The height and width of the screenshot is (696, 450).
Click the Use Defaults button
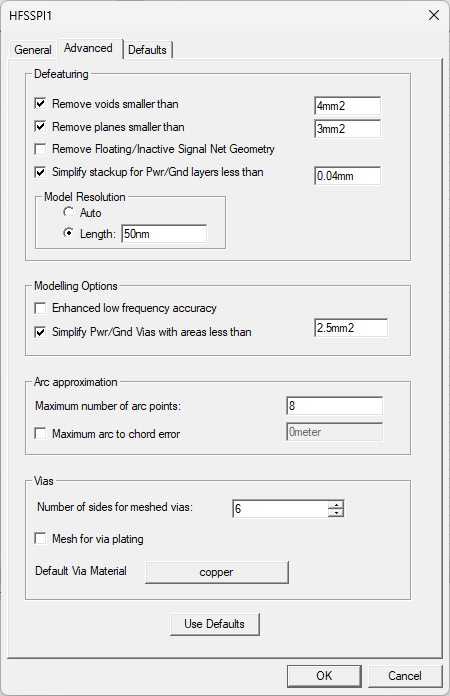(215, 624)
